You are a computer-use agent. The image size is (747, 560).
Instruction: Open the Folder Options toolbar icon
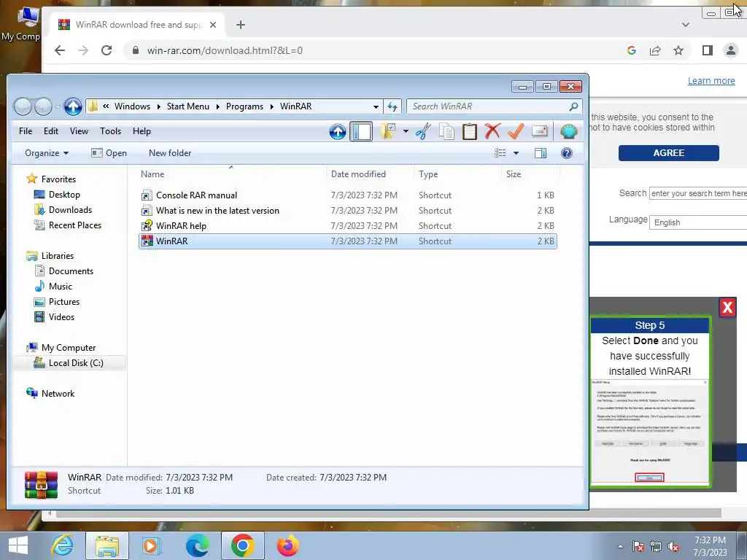[x=389, y=131]
